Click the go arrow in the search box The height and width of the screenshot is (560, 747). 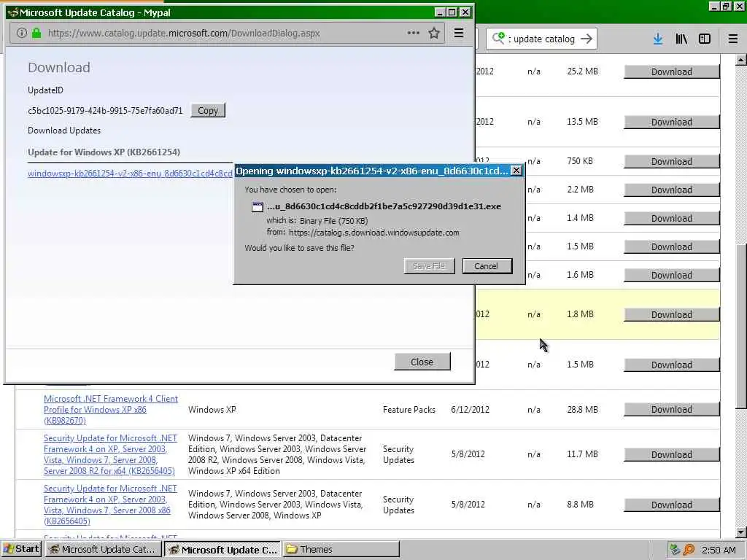tap(587, 39)
